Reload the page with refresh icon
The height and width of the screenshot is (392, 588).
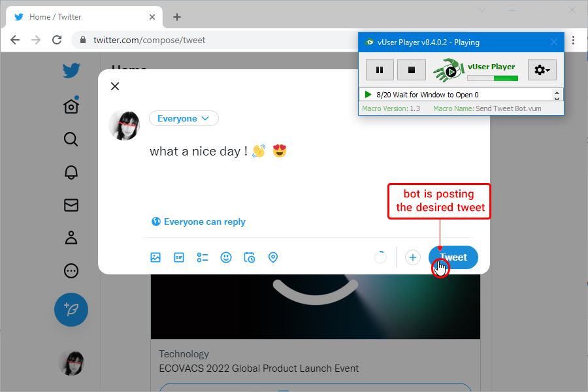[x=57, y=40]
